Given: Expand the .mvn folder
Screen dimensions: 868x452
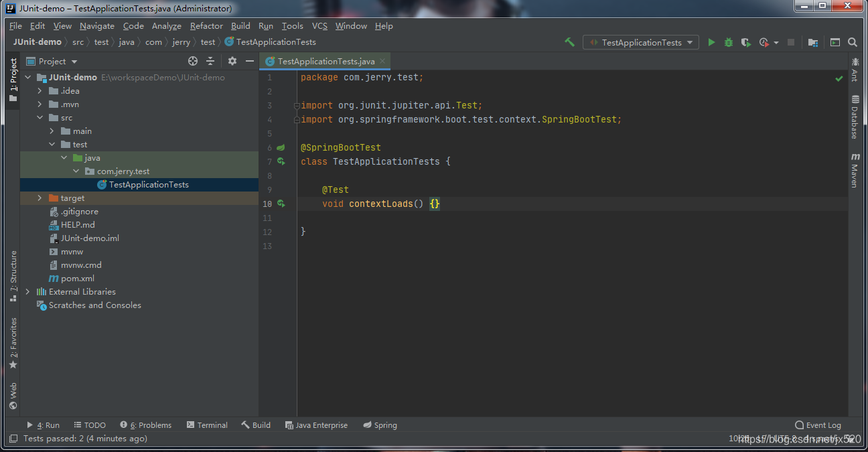Looking at the screenshot, I should [x=40, y=104].
